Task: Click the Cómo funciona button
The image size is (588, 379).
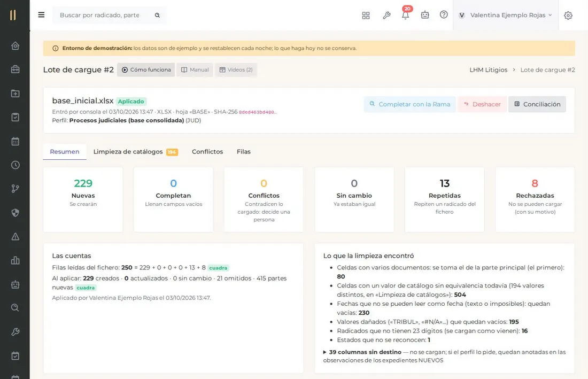Action: click(x=146, y=69)
